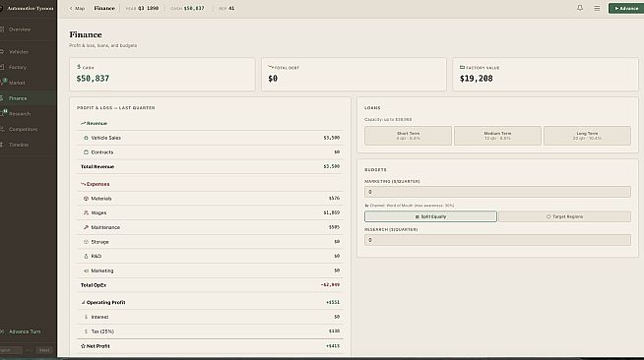Select the Short Term loan option
The image size is (644, 360).
(408, 136)
